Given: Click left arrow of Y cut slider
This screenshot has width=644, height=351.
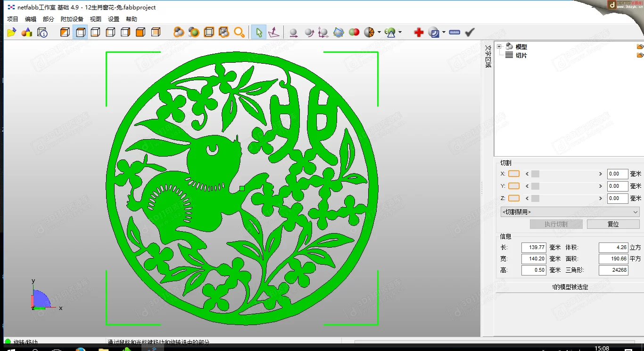Looking at the screenshot, I should tap(527, 186).
